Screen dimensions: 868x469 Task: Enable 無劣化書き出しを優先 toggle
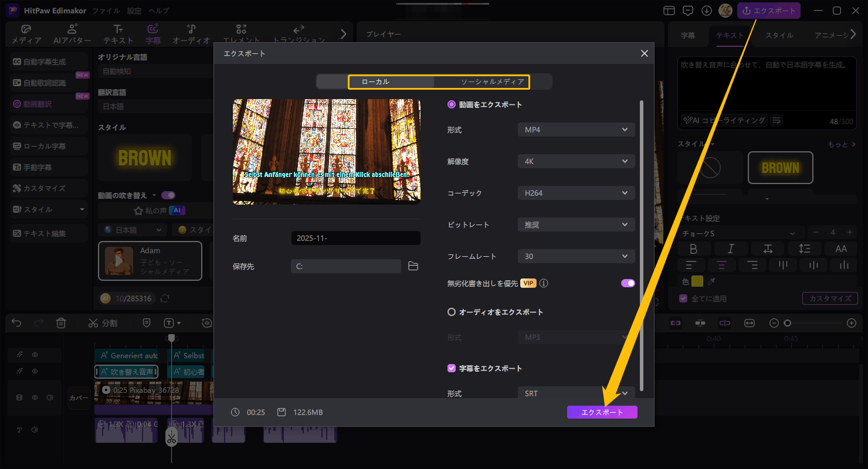point(628,283)
